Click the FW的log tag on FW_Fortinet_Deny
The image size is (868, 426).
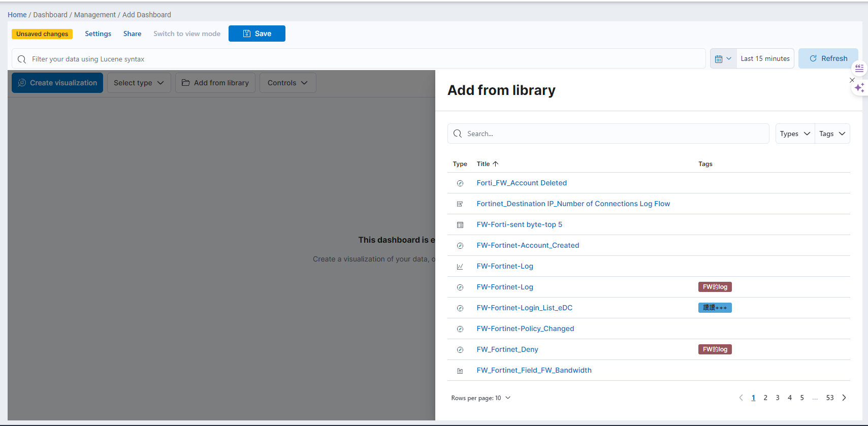[x=715, y=349]
